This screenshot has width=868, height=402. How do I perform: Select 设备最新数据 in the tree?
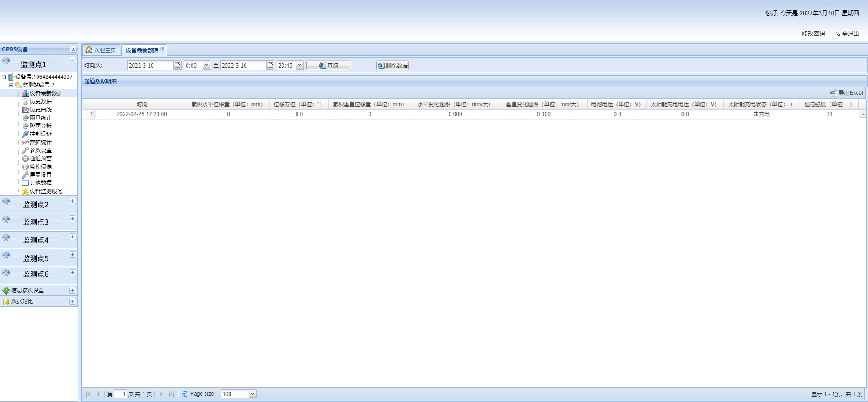click(46, 93)
